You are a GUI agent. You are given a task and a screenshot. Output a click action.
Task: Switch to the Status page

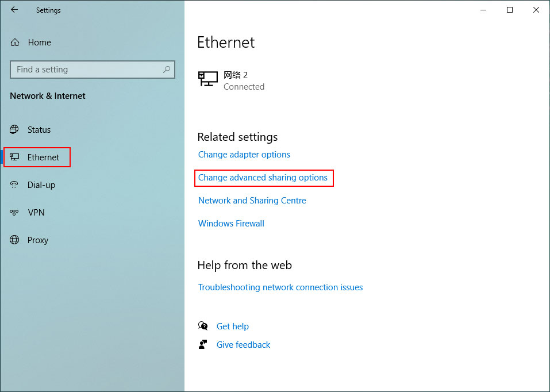pyautogui.click(x=38, y=129)
